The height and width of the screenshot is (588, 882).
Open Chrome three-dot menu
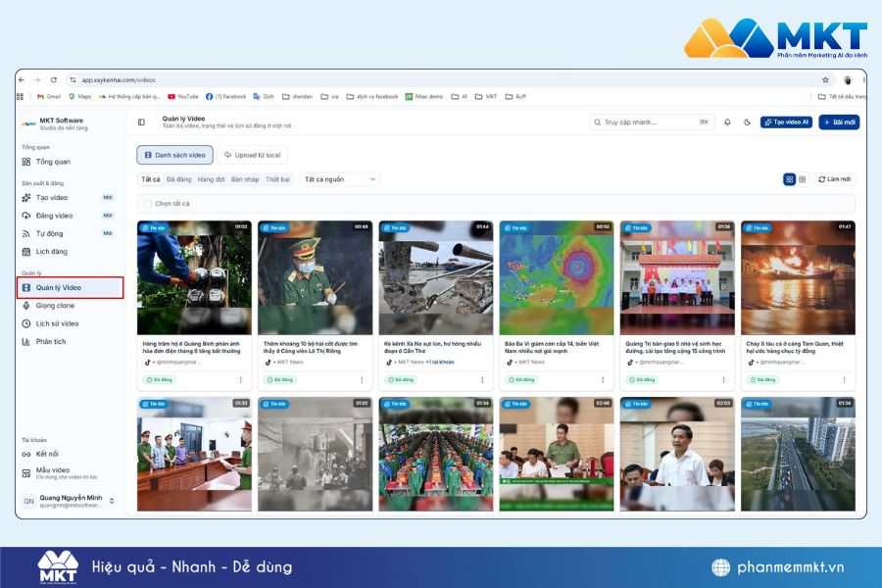point(863,80)
